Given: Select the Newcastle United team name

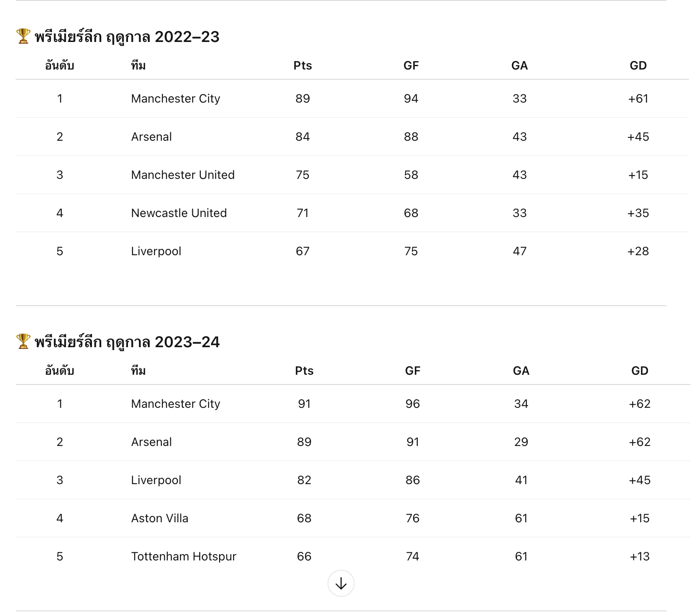Looking at the screenshot, I should click(x=179, y=213).
